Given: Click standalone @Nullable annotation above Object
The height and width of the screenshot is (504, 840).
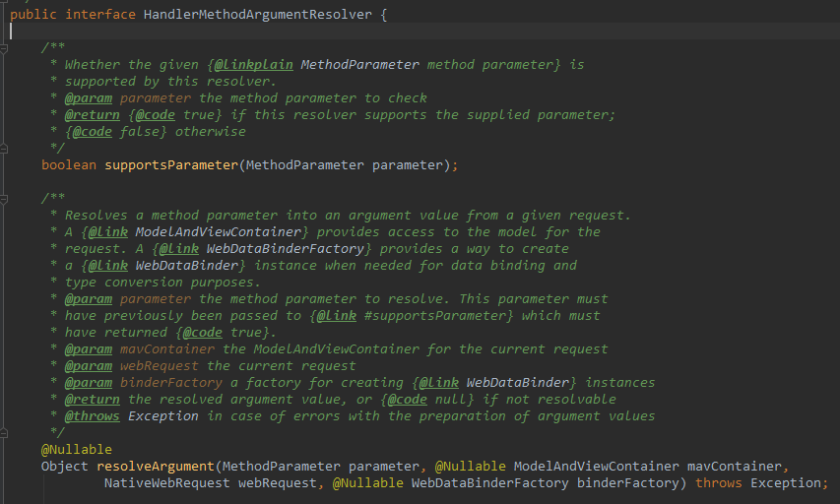Looking at the screenshot, I should [77, 450].
